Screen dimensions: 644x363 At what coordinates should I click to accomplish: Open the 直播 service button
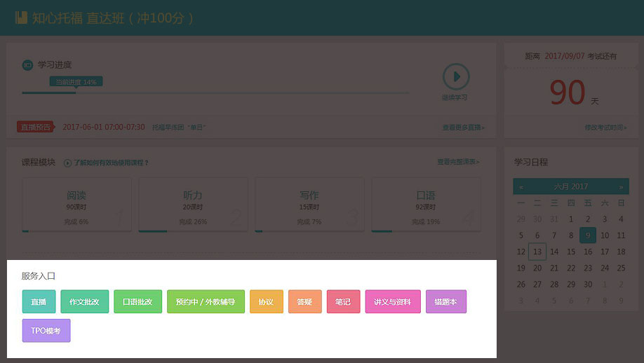pyautogui.click(x=39, y=301)
